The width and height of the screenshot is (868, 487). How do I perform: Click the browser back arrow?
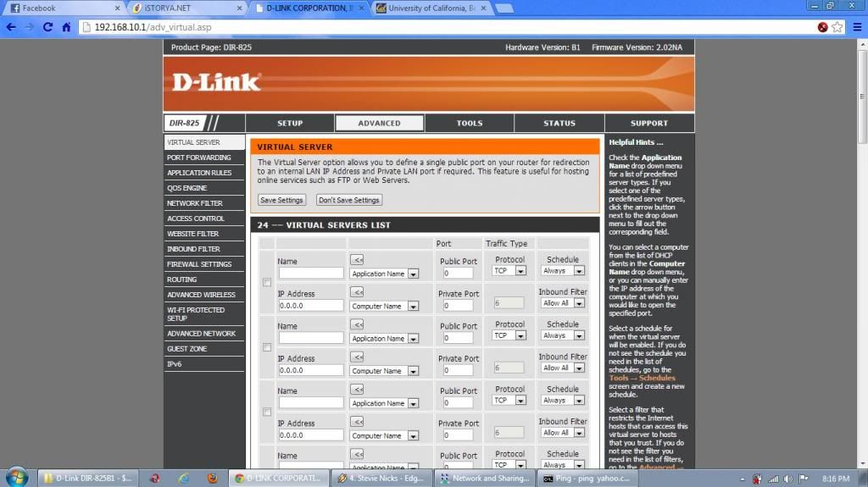[11, 27]
